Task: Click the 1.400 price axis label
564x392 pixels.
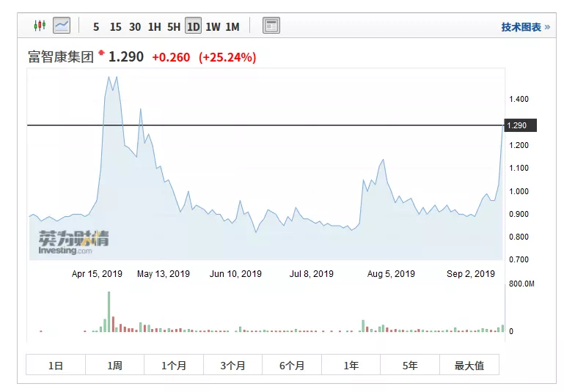Action: (x=519, y=99)
